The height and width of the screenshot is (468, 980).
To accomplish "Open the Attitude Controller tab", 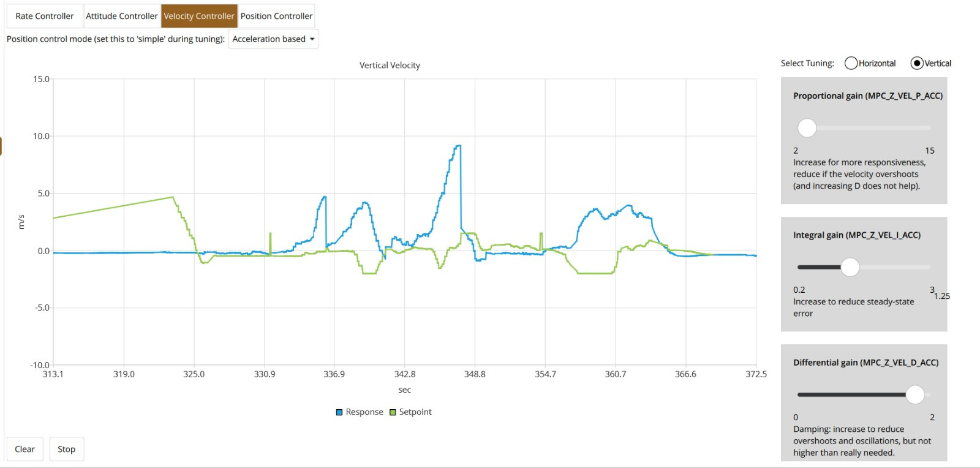I will 121,16.
